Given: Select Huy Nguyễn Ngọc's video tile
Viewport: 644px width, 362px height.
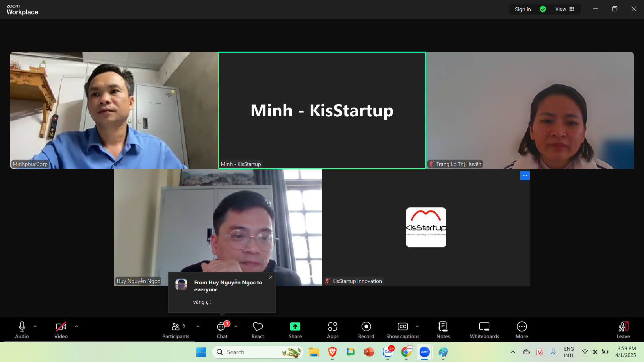Looking at the screenshot, I should 218,227.
